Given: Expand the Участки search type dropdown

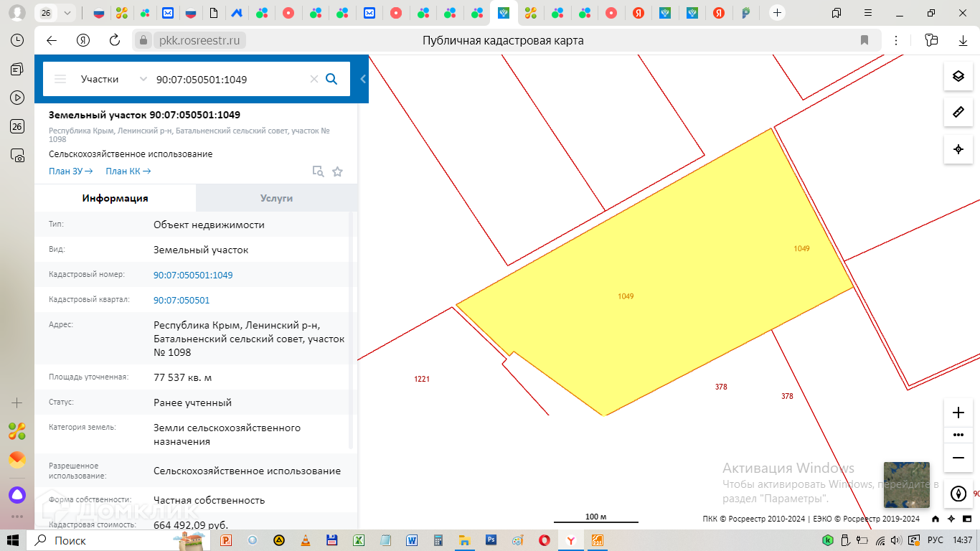Looking at the screenshot, I should [x=143, y=79].
